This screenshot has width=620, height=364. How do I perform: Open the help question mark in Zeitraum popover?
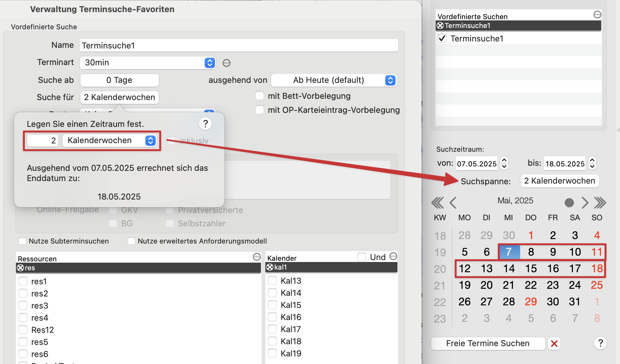205,124
